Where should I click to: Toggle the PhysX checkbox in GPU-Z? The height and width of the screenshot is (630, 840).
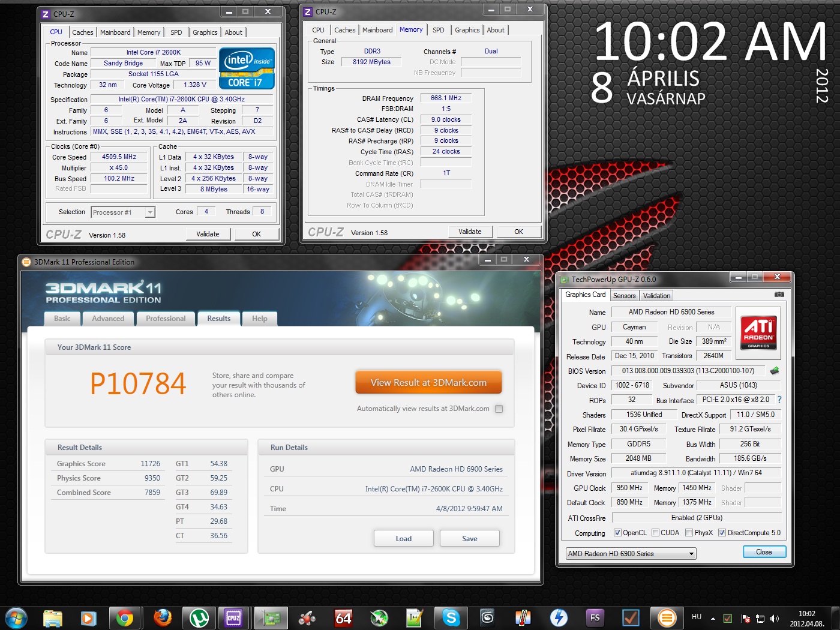click(x=689, y=533)
